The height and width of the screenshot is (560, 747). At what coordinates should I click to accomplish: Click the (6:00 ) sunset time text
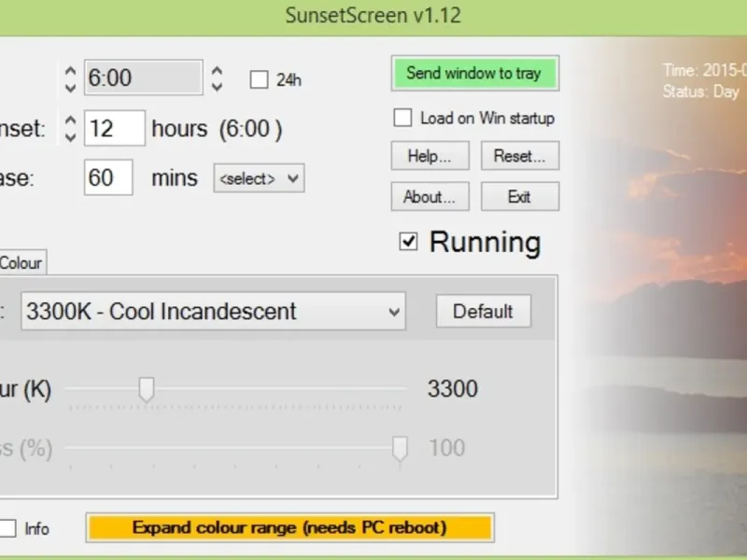point(250,129)
